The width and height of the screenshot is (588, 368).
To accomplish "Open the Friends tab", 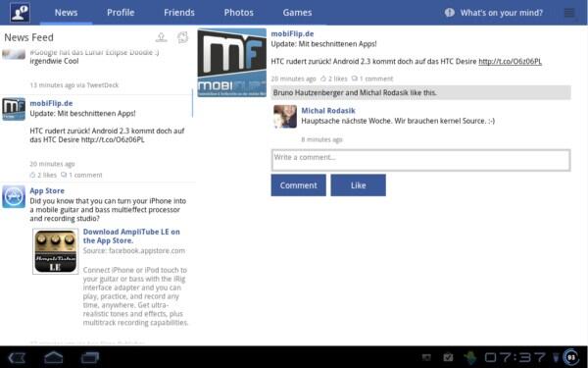I will click(x=179, y=13).
